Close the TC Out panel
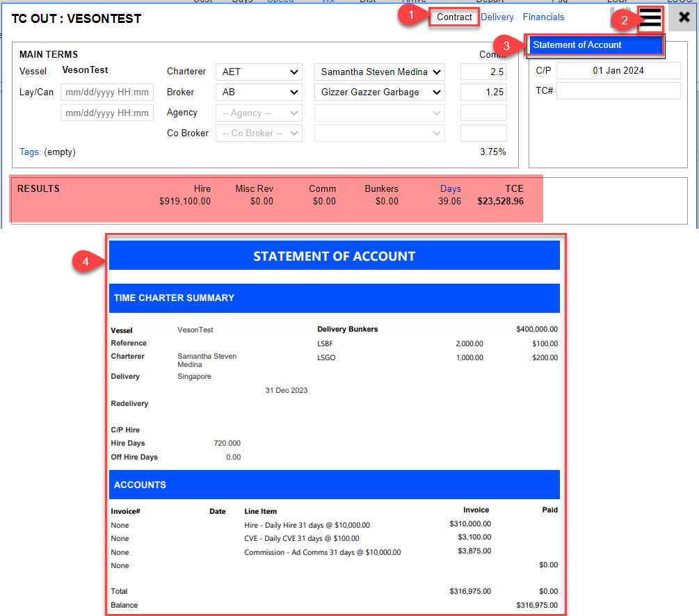Screen dimensions: 699x616 coord(684,18)
